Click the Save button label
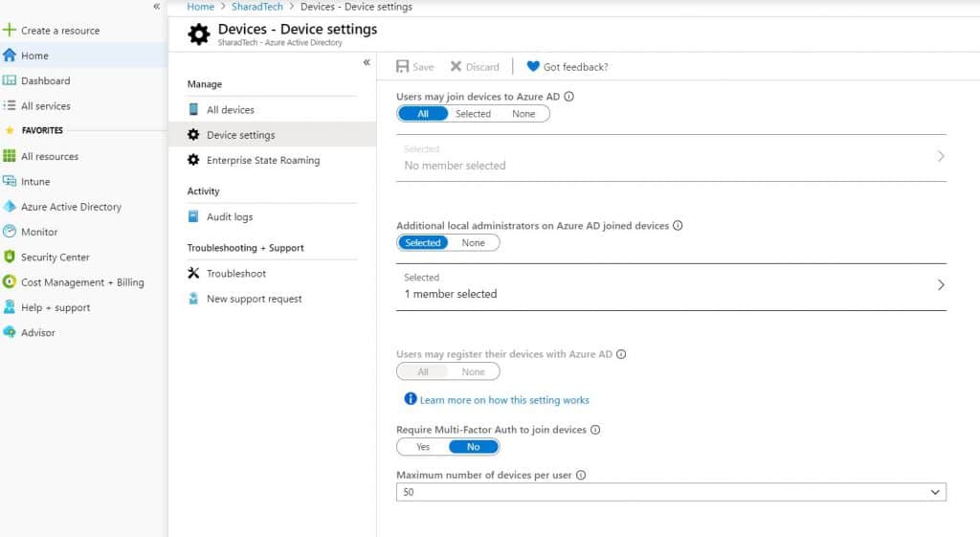The height and width of the screenshot is (537, 980). tap(423, 67)
